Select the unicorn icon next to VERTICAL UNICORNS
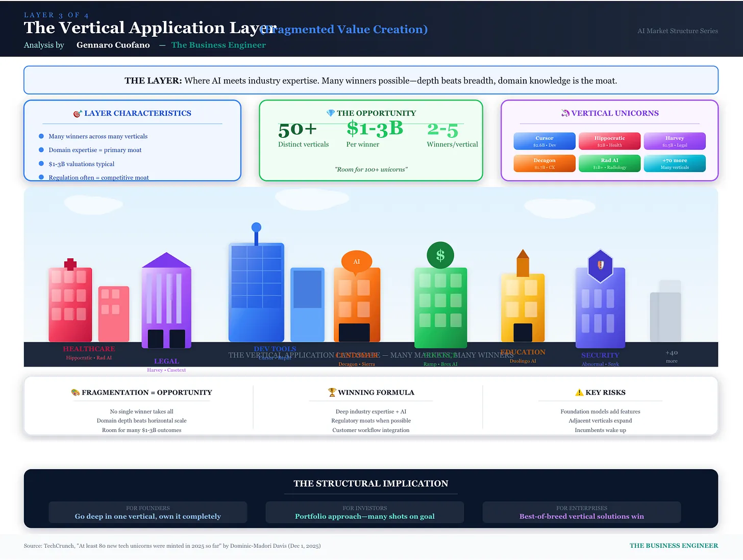Viewport: 743px width, 560px height. (x=565, y=113)
